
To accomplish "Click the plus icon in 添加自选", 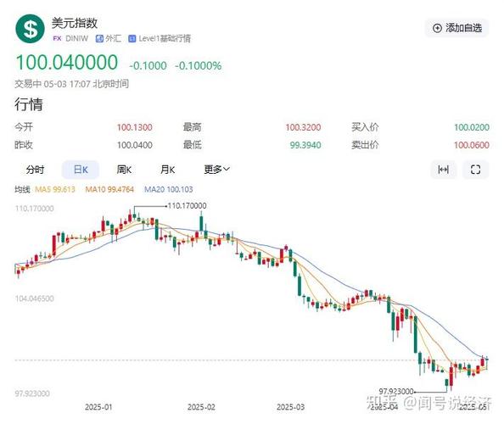I will [437, 28].
